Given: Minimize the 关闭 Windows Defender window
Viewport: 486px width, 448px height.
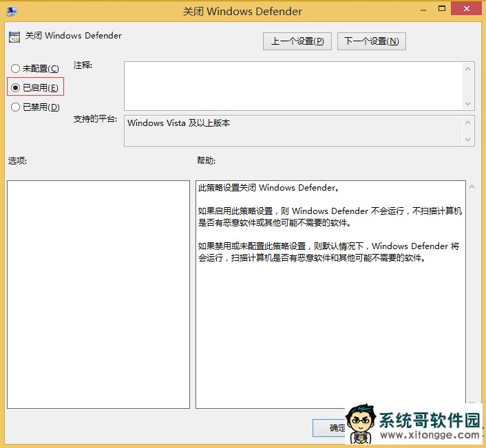Looking at the screenshot, I should (423, 10).
